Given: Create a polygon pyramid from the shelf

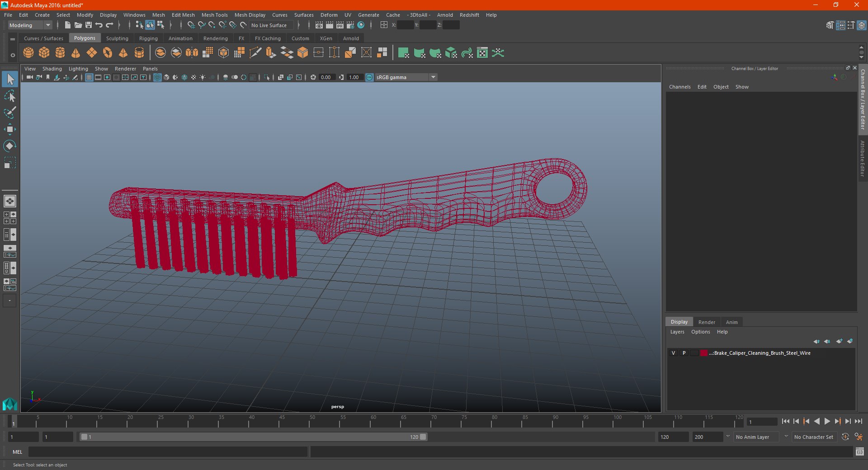Looking at the screenshot, I should point(123,53).
